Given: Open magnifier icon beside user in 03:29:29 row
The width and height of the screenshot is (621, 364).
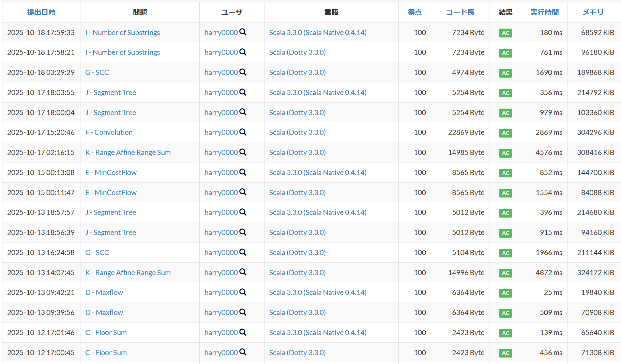Looking at the screenshot, I should point(243,72).
